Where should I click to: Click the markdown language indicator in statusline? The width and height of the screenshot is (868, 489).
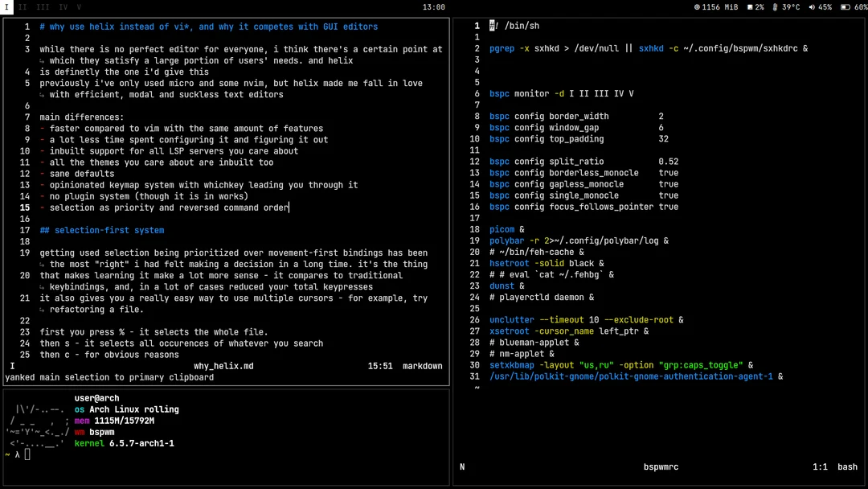[x=422, y=366]
